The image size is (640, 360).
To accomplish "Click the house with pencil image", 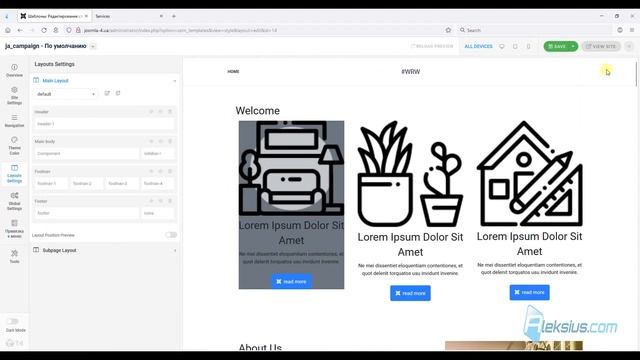I will coord(529,173).
